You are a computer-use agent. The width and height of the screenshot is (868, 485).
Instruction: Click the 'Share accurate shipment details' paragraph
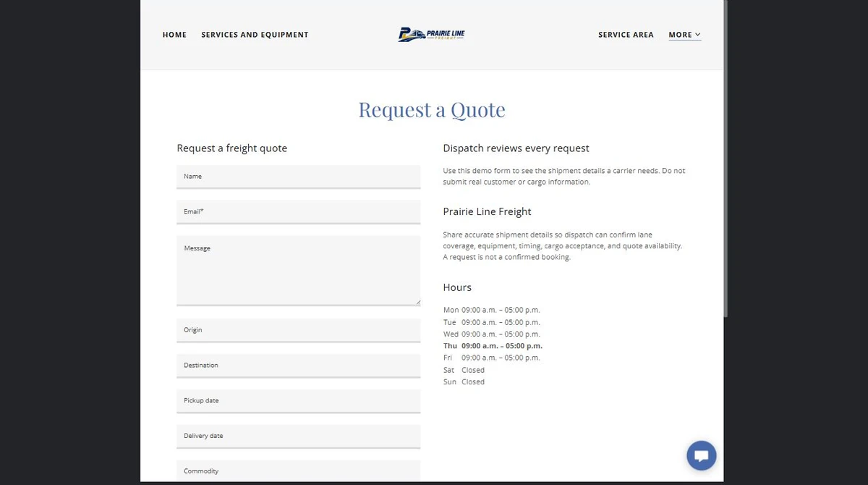coord(563,246)
